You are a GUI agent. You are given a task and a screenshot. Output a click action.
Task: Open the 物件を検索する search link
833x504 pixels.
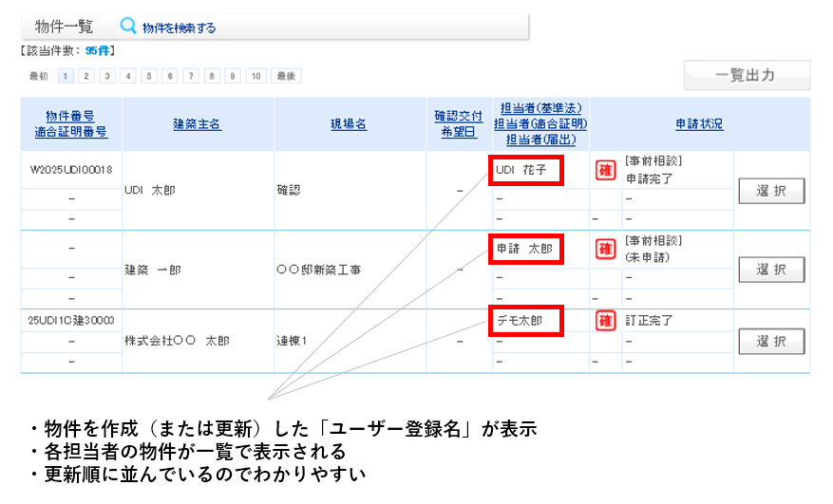click(x=179, y=28)
